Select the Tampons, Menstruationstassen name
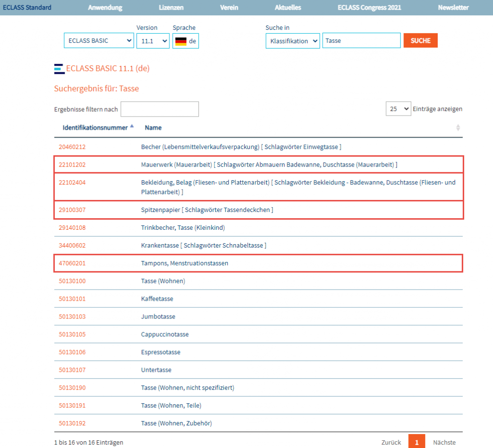Viewport: 493px width, 448px height. (184, 264)
